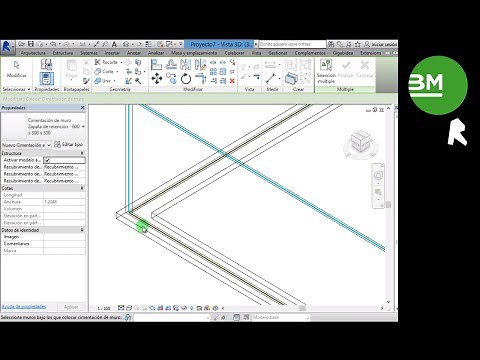
Task: Click the horizontal scrollbar of the 3D view
Action: point(302,308)
